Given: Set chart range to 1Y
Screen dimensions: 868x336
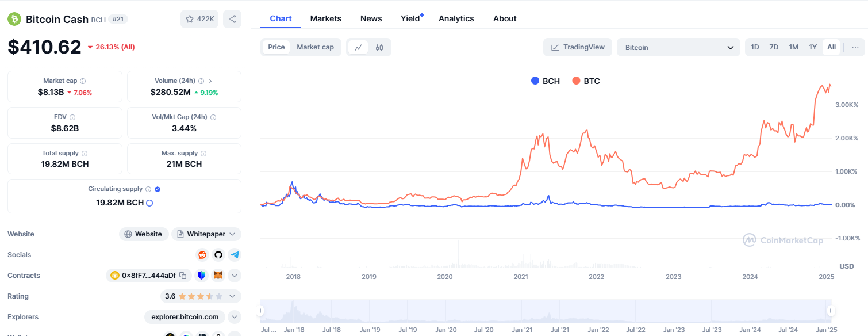Looking at the screenshot, I should click(812, 47).
